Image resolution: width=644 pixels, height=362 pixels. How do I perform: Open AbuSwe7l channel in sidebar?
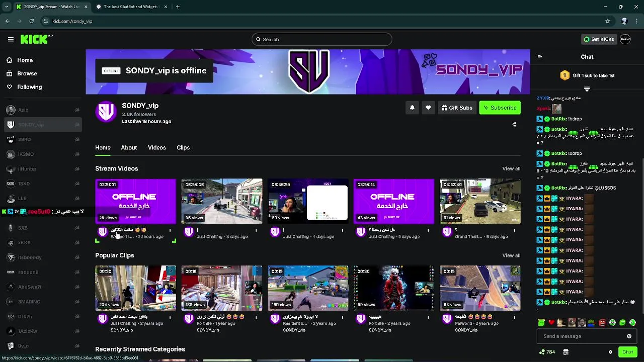[x=43, y=287]
